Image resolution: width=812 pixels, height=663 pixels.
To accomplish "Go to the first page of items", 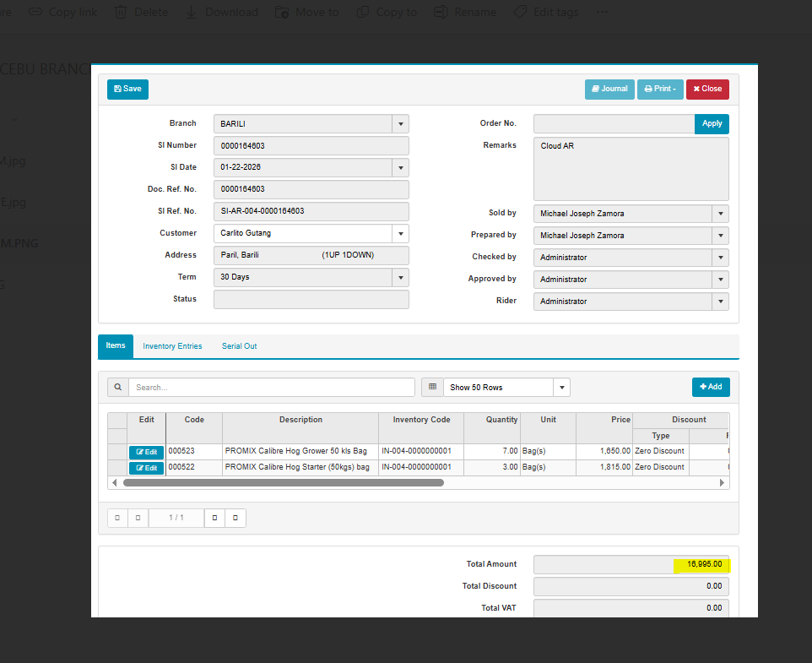I will pyautogui.click(x=117, y=517).
